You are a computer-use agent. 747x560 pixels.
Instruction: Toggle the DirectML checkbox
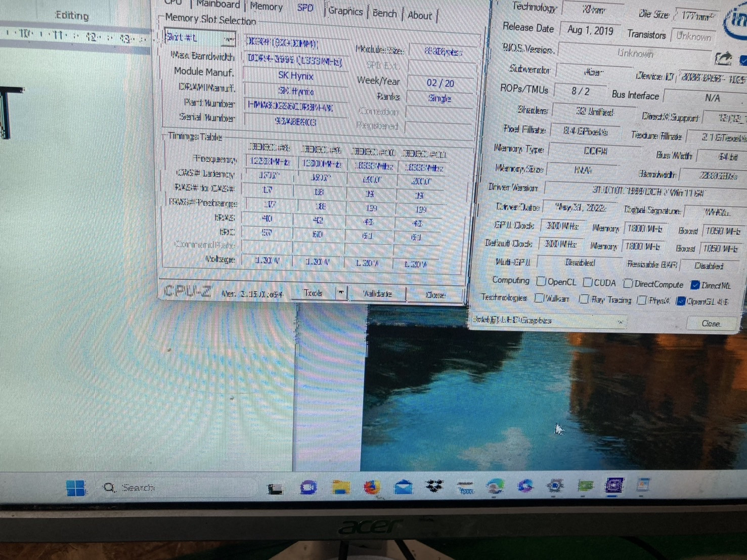click(x=695, y=285)
